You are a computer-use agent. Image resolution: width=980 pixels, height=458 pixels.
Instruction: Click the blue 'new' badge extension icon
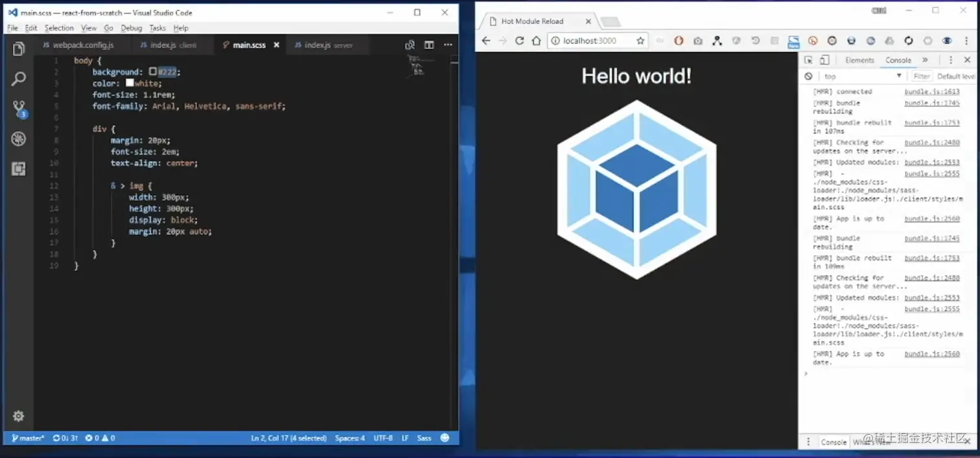(x=793, y=41)
